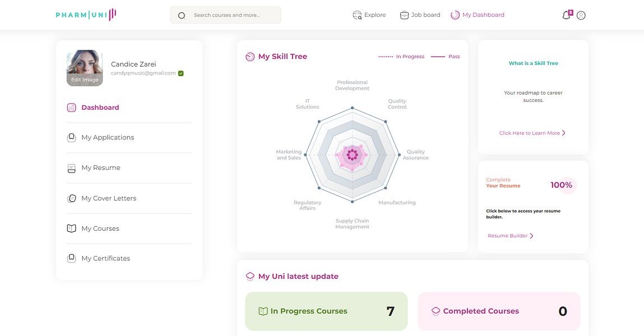Open the user profile icon
644x336 pixels.
(x=581, y=15)
